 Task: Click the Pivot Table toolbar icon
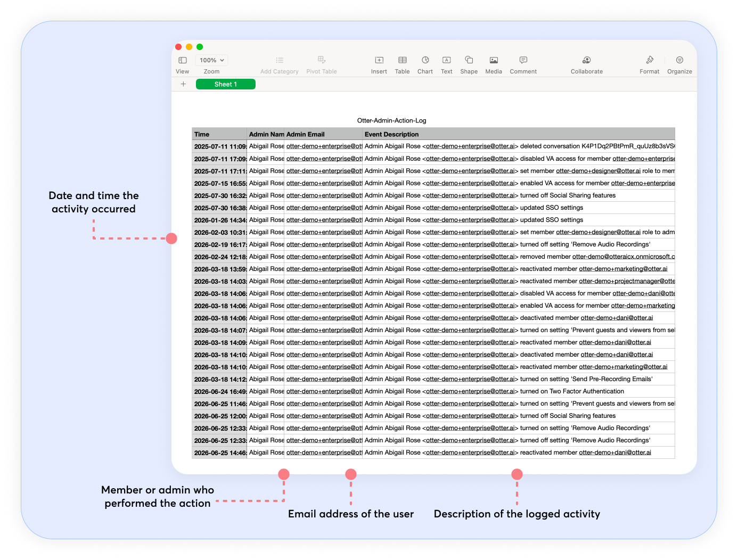(322, 60)
